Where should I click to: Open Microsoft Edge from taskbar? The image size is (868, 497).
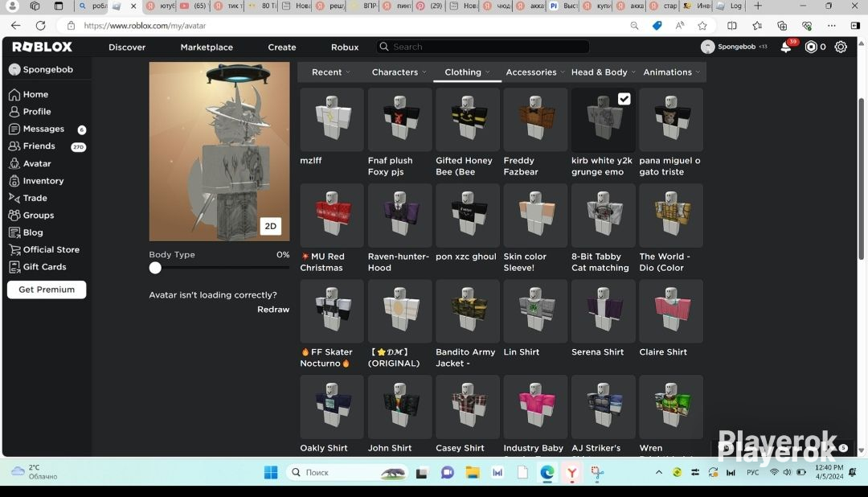tap(547, 472)
